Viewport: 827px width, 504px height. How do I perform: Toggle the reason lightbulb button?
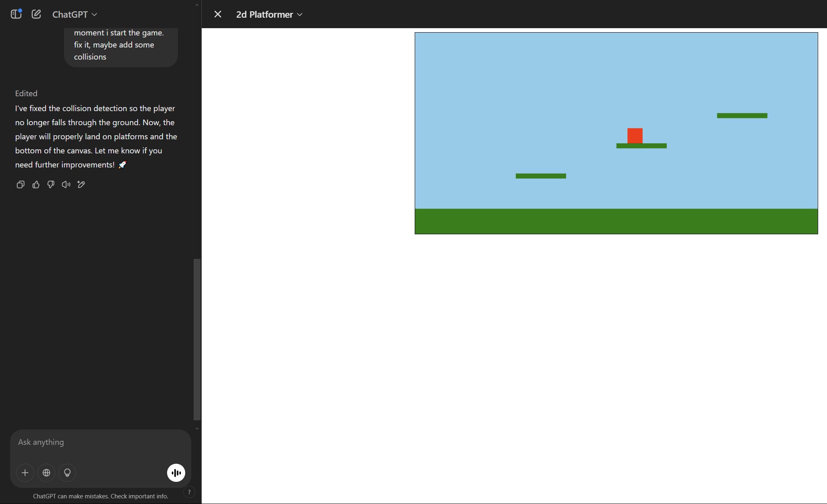[67, 473]
